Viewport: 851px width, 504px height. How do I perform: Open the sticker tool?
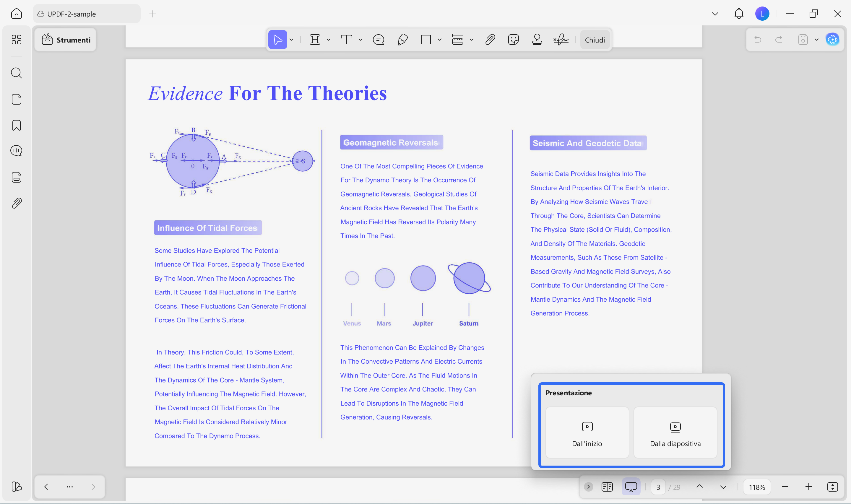click(514, 40)
